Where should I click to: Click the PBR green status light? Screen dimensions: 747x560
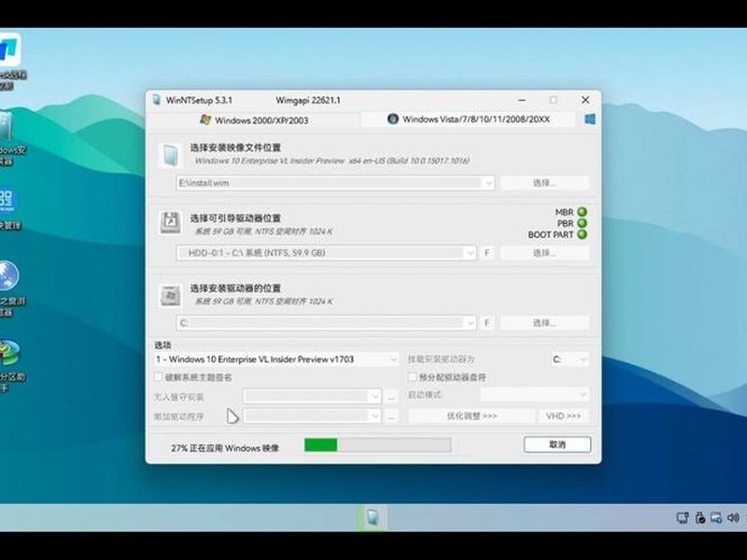click(x=582, y=223)
